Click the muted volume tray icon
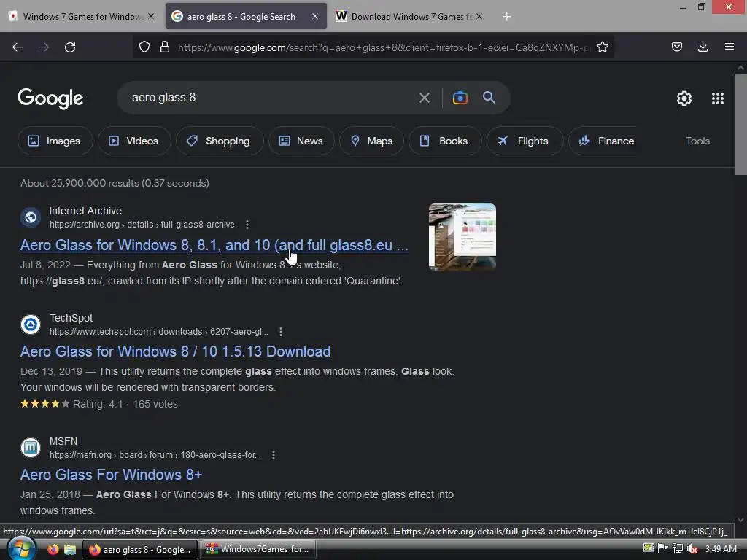 pos(693,548)
